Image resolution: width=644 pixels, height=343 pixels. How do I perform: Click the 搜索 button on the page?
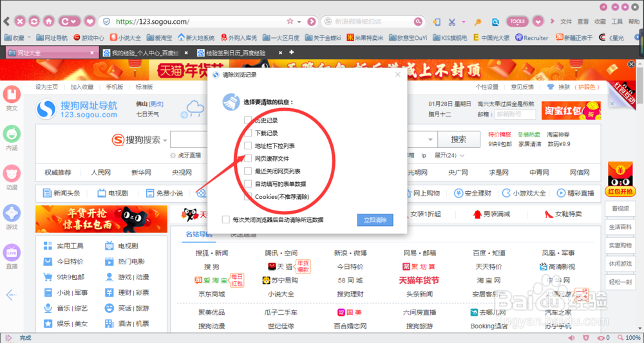[x=459, y=140]
